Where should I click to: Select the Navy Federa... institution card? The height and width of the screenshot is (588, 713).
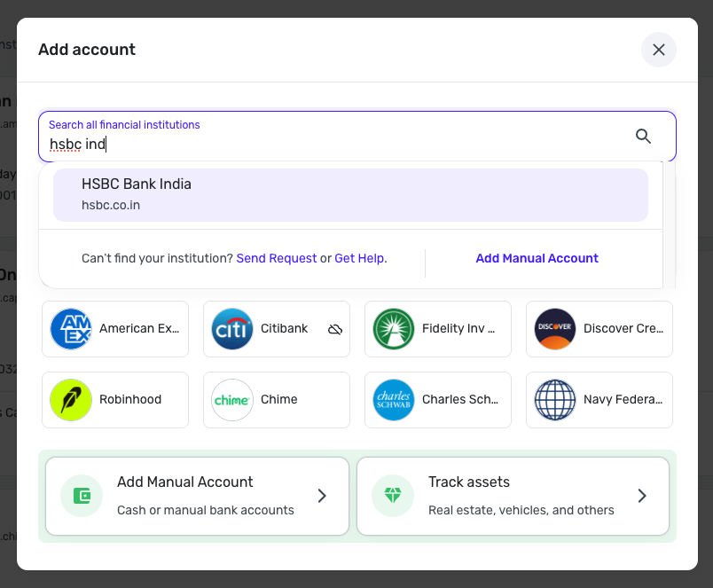pos(599,400)
